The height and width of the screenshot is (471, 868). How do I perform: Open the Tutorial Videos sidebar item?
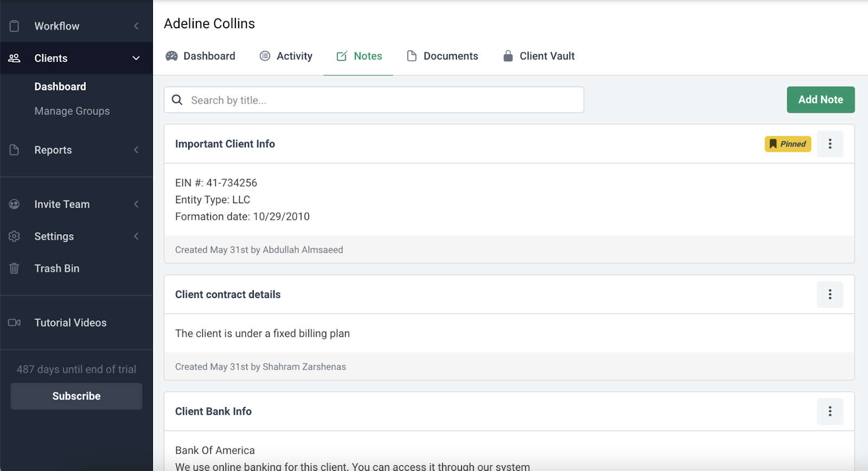click(76, 322)
